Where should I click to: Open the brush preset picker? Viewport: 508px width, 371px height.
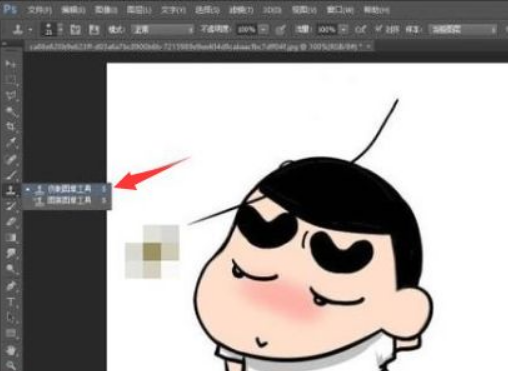[52, 30]
